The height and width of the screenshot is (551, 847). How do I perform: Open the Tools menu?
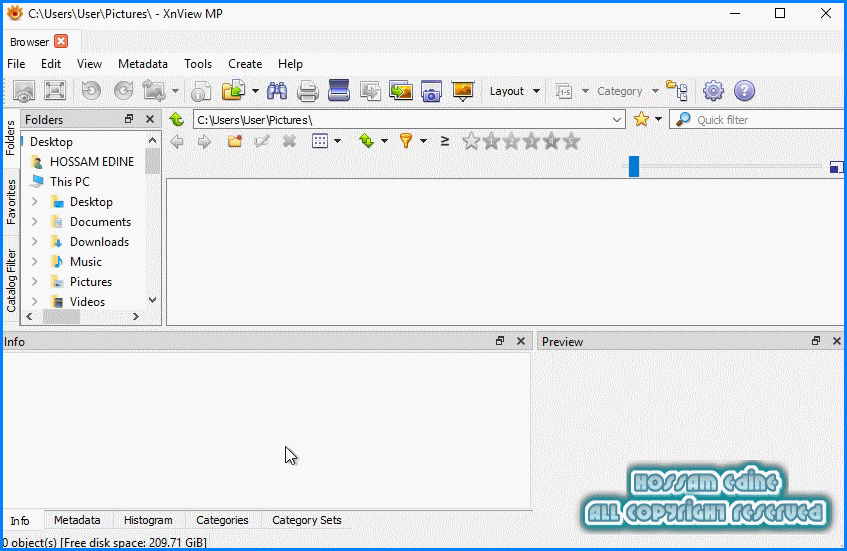198,64
